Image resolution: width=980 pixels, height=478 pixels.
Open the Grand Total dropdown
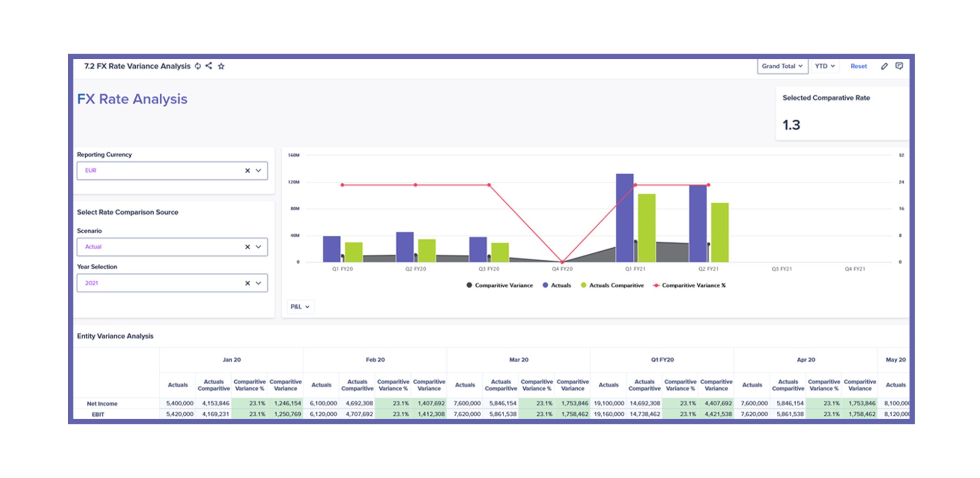click(x=782, y=66)
